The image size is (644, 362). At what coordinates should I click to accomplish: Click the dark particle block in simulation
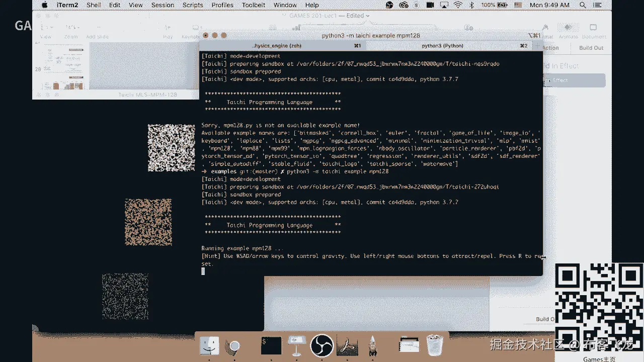tap(125, 296)
